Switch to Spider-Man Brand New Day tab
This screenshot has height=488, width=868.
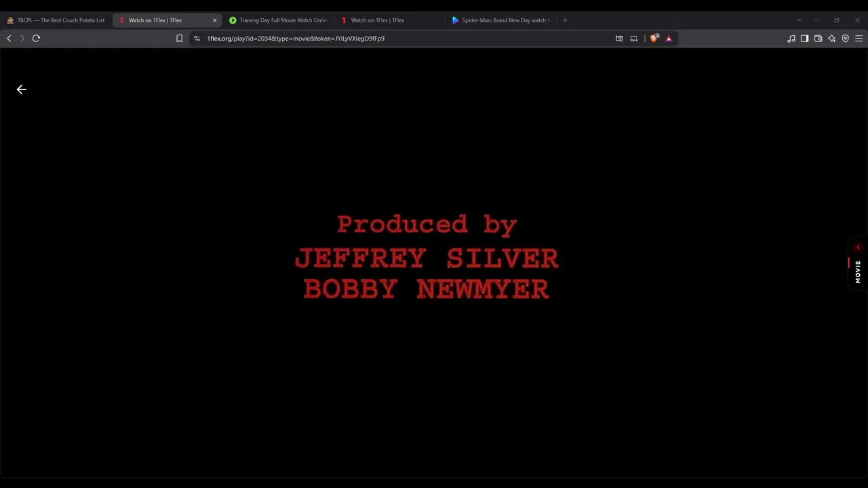click(501, 20)
